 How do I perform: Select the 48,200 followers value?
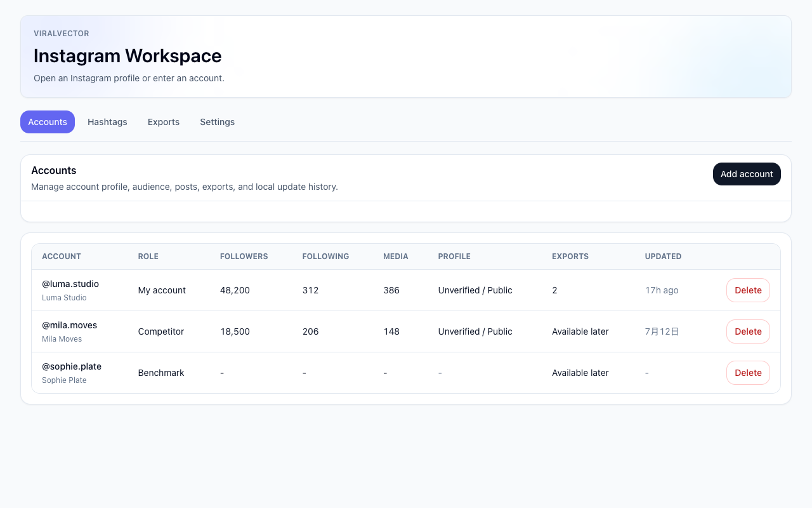point(235,290)
